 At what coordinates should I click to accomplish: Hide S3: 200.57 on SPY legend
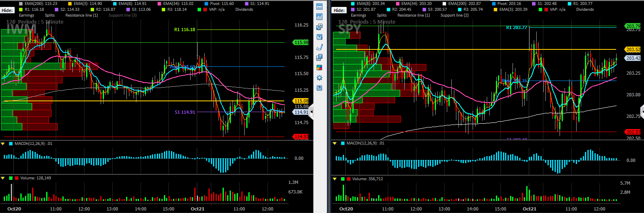pos(435,9)
